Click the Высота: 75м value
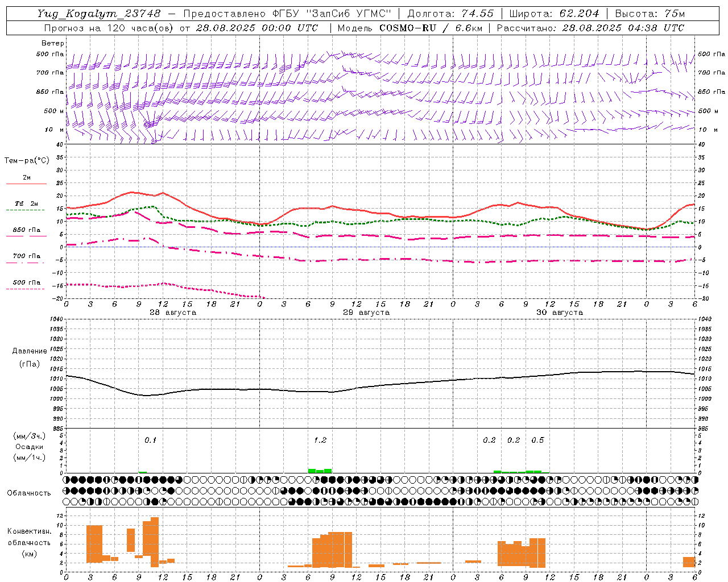 [650, 14]
